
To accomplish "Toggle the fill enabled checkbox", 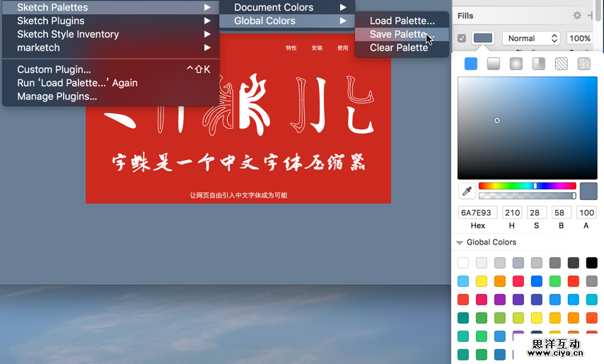I will pyautogui.click(x=462, y=38).
